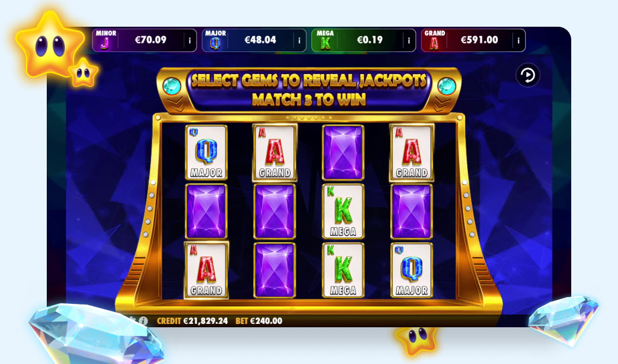Screen dimensions: 618x364
Task: Select the purple gem in the first column
Action: pyautogui.click(x=206, y=212)
